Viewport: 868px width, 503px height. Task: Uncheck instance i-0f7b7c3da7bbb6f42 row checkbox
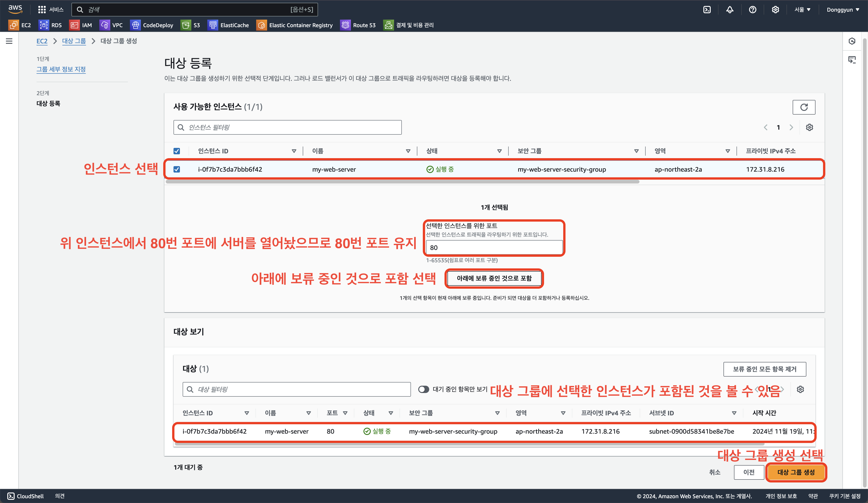(x=177, y=169)
